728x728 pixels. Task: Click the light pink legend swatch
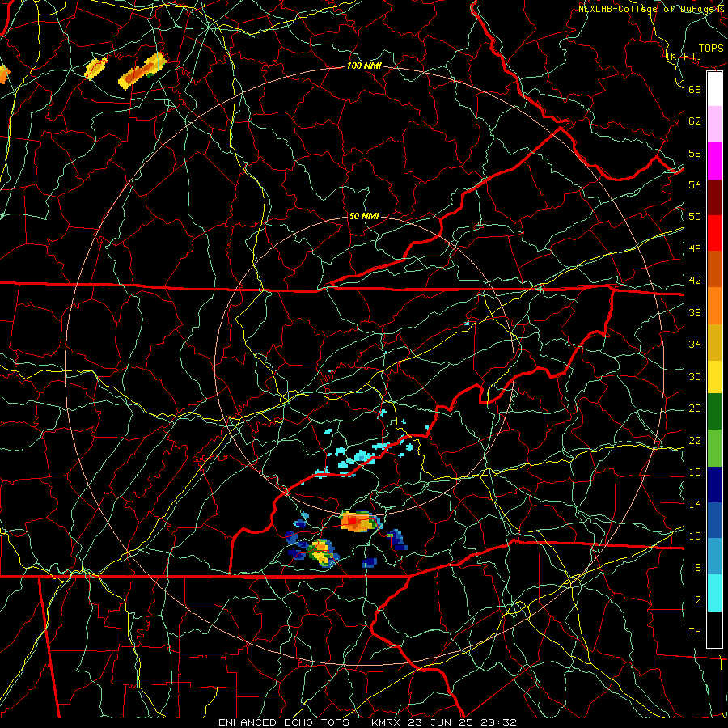pyautogui.click(x=714, y=125)
